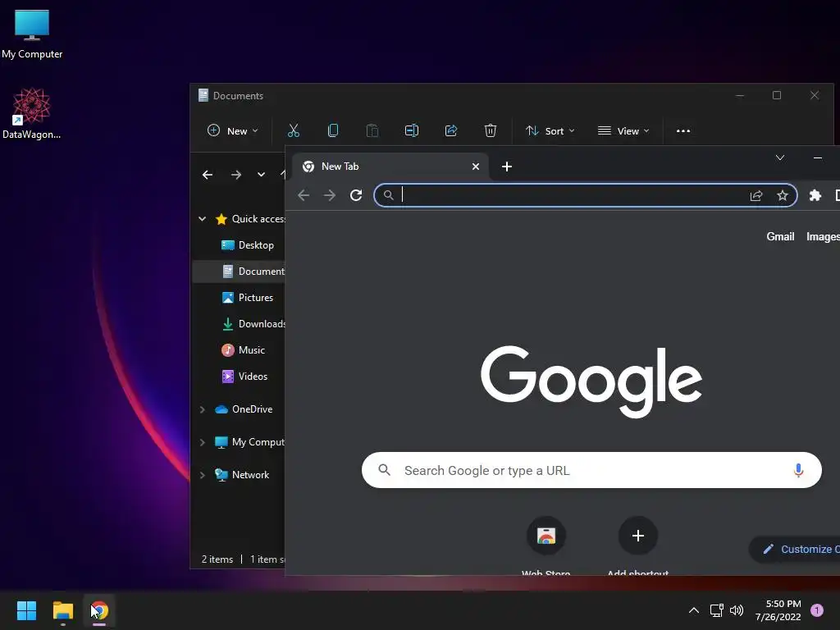Maximize the Documents window

coord(777,95)
